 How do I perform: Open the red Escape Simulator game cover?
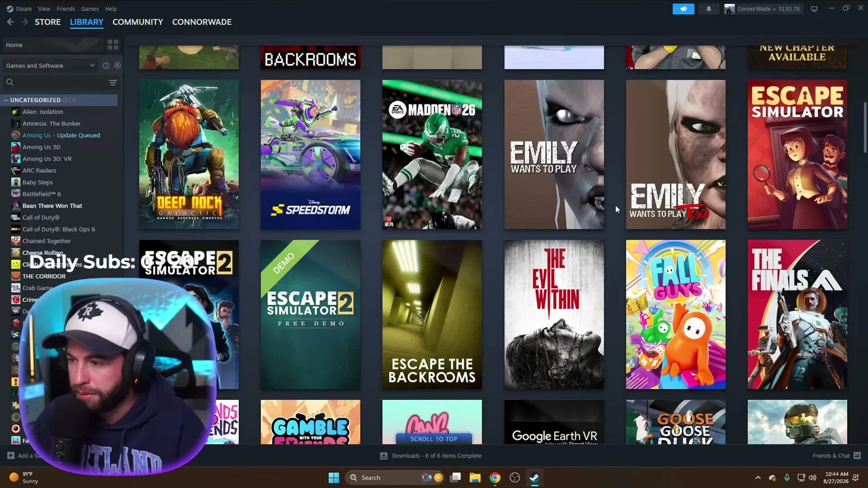(x=797, y=155)
